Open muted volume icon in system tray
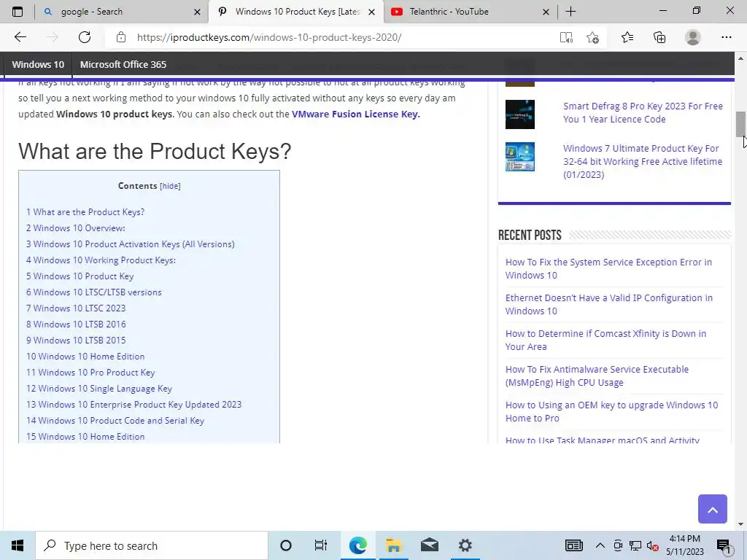This screenshot has height=560, width=747. tap(653, 545)
